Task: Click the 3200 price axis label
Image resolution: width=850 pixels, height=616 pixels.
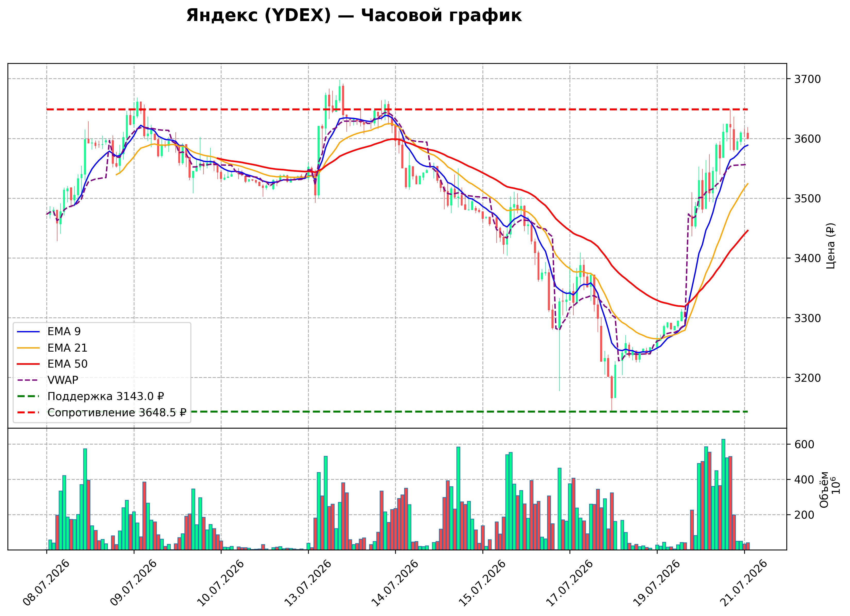Action: 808,378
